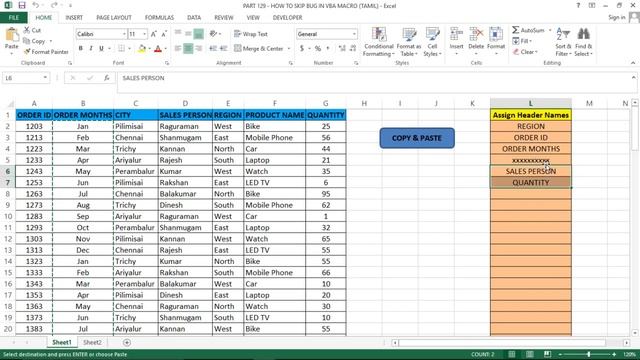Click the Copy button
Viewport: 640px width, 360px height.
pos(34,41)
